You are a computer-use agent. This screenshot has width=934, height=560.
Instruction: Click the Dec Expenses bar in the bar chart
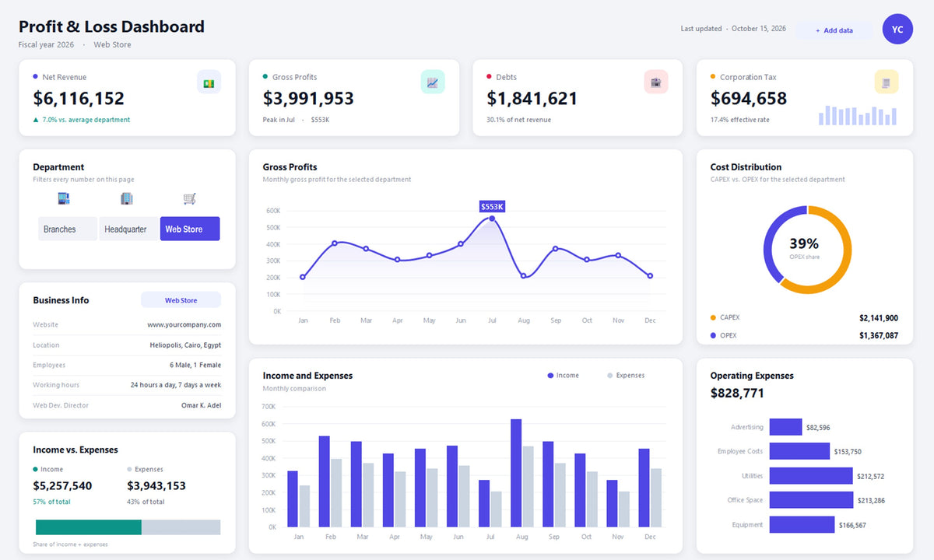coord(656,498)
